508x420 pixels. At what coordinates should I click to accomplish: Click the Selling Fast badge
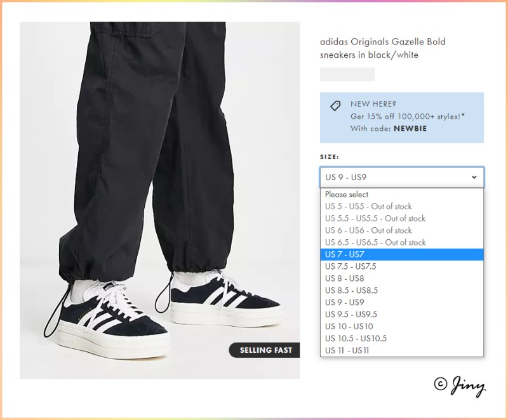coord(264,350)
